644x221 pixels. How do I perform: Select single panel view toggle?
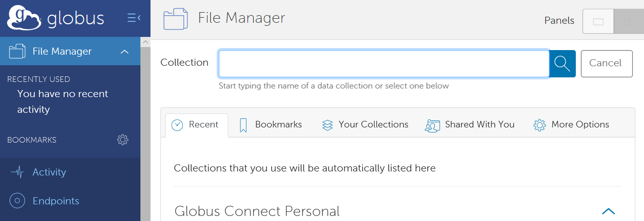click(599, 22)
